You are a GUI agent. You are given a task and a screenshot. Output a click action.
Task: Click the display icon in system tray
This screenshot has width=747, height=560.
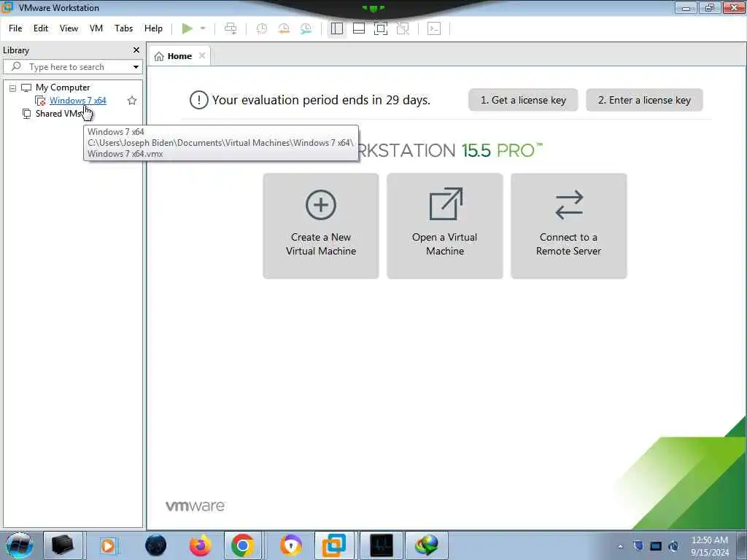click(x=656, y=546)
